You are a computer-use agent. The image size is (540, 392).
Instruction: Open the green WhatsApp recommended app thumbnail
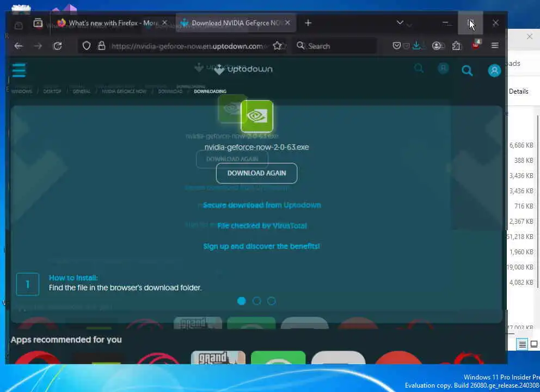278,358
